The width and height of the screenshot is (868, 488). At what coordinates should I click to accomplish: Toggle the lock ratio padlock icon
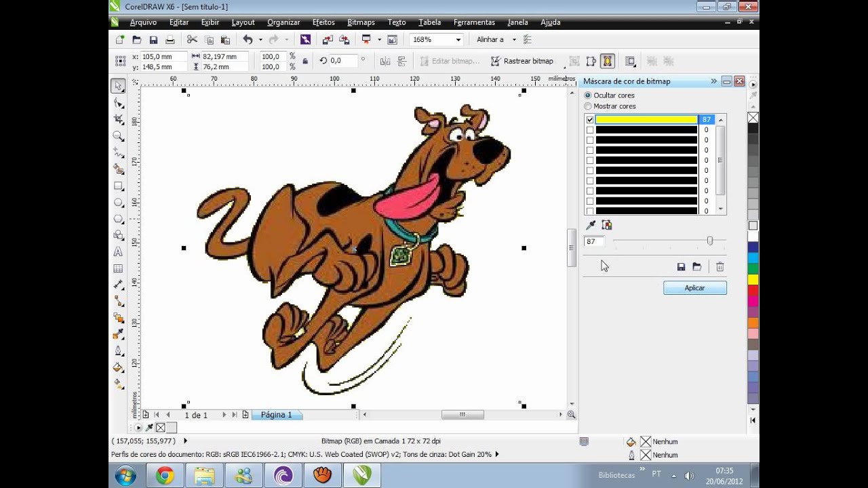point(305,61)
